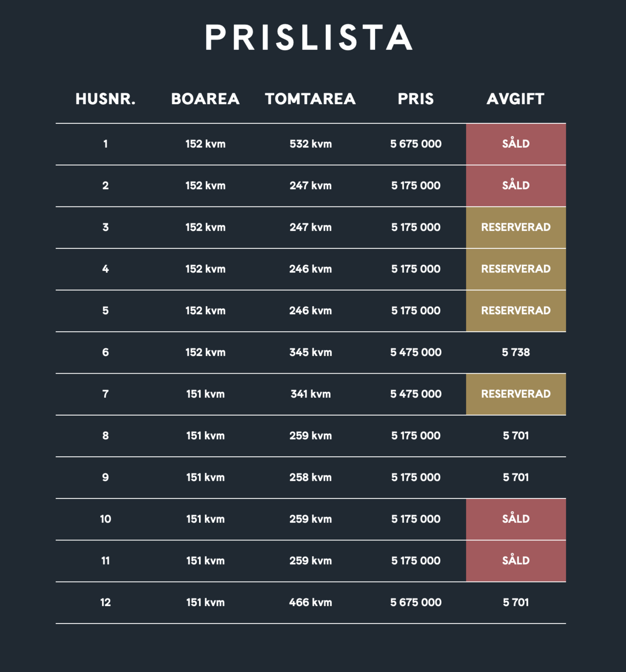Click RESERVERAD status on house 4 row
Image resolution: width=626 pixels, height=672 pixels.
pos(516,269)
